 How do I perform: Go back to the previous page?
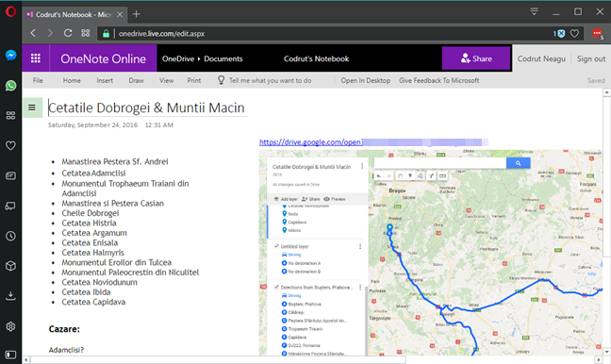(x=33, y=33)
